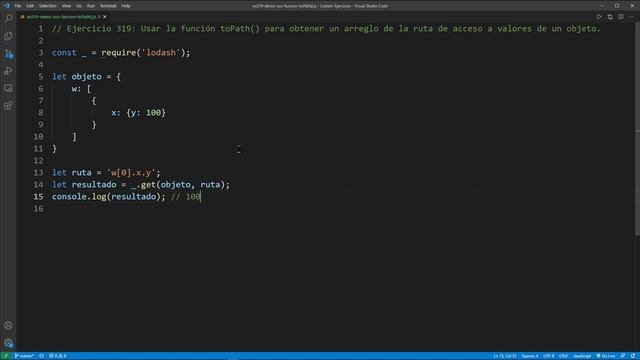Click notifications bell icon at status bar end
The height and width of the screenshot is (360, 640).
[x=633, y=356]
